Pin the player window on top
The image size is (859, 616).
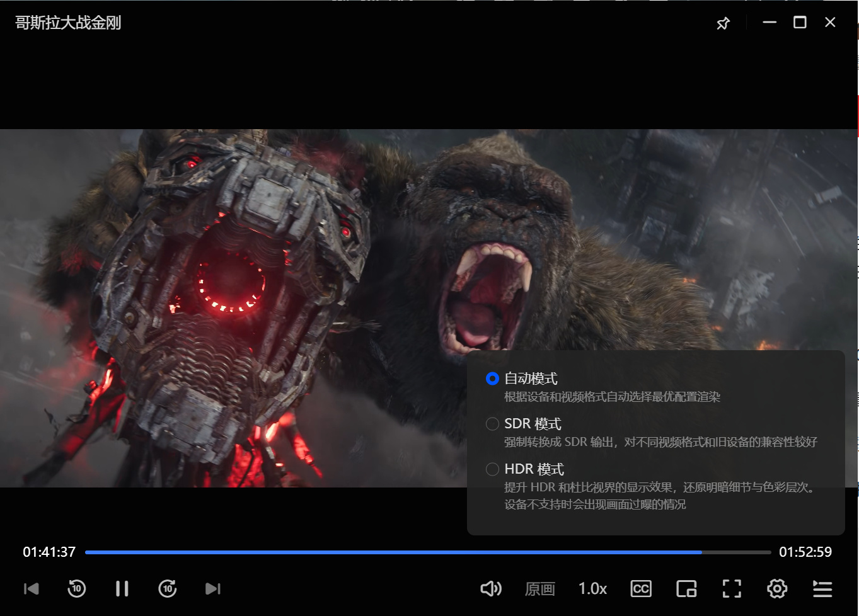[723, 23]
